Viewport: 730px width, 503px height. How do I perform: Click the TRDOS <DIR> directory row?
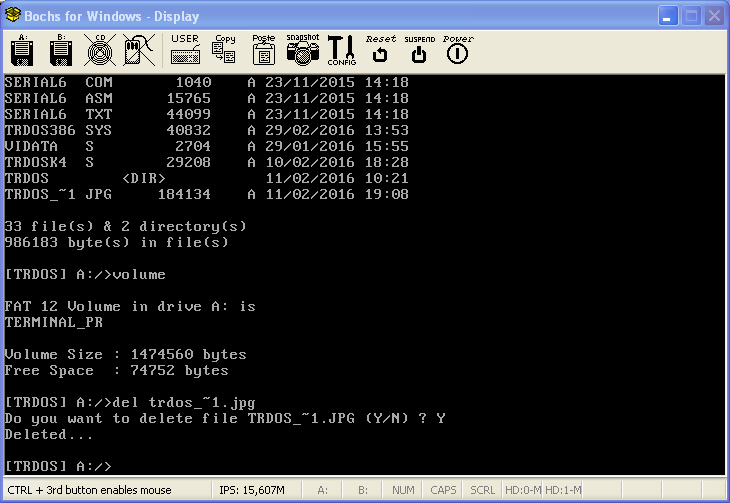point(206,178)
